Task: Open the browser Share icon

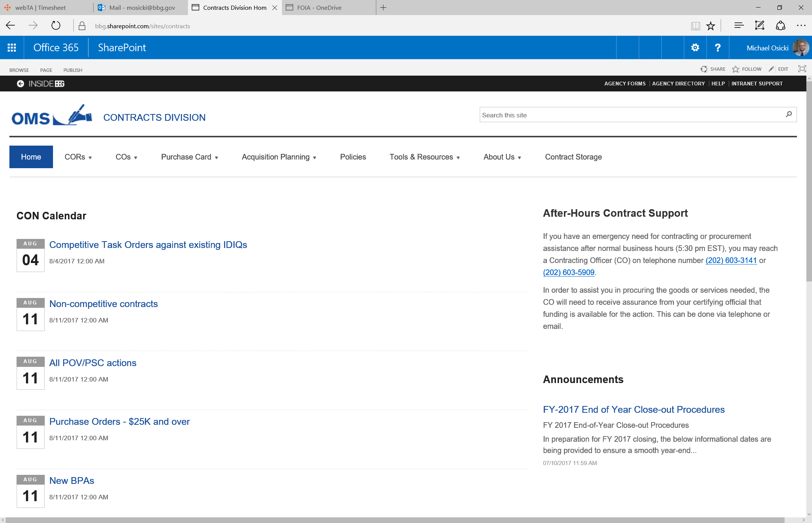Action: (x=781, y=26)
